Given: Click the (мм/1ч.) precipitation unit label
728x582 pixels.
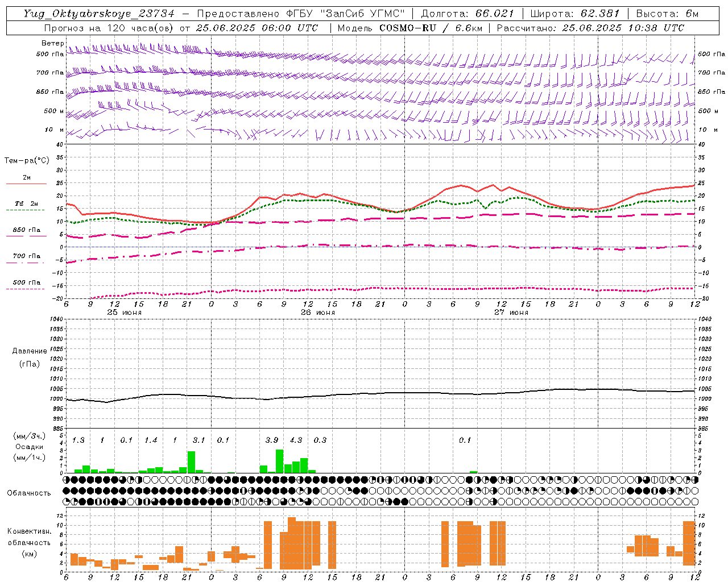Looking at the screenshot, I should point(30,458).
